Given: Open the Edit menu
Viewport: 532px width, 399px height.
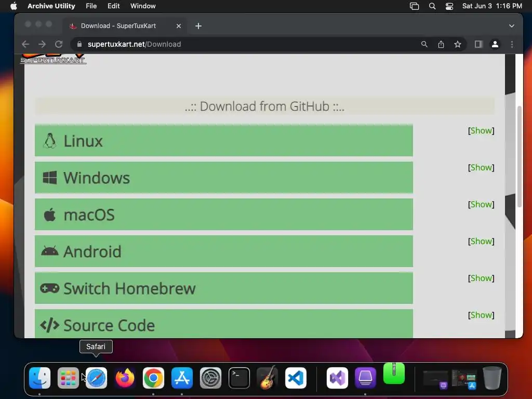Looking at the screenshot, I should (x=113, y=6).
